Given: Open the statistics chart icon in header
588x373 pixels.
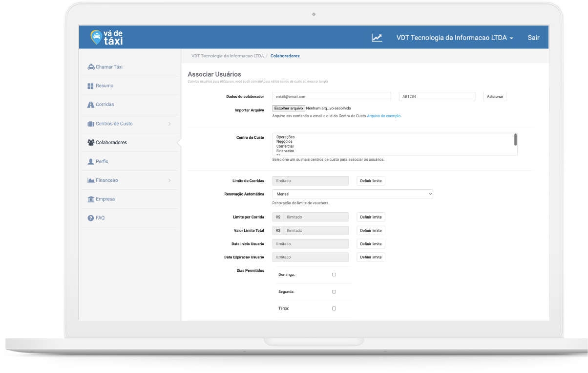Looking at the screenshot, I should (x=377, y=38).
